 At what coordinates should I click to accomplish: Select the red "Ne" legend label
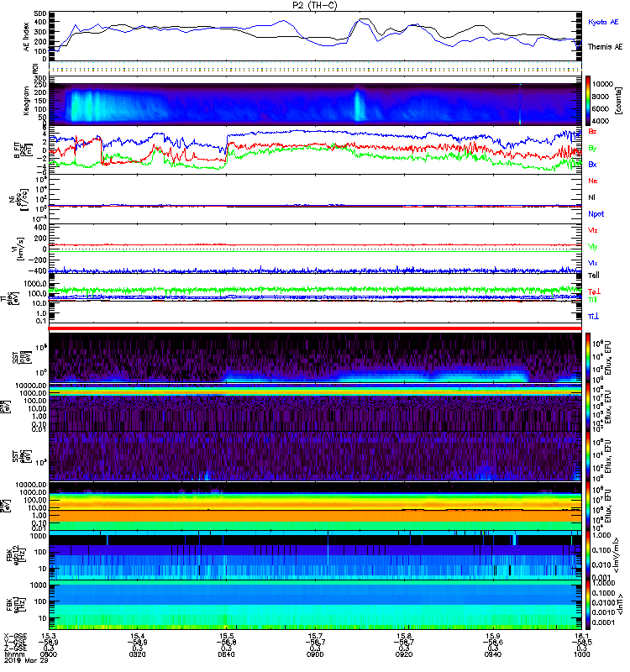click(x=593, y=181)
